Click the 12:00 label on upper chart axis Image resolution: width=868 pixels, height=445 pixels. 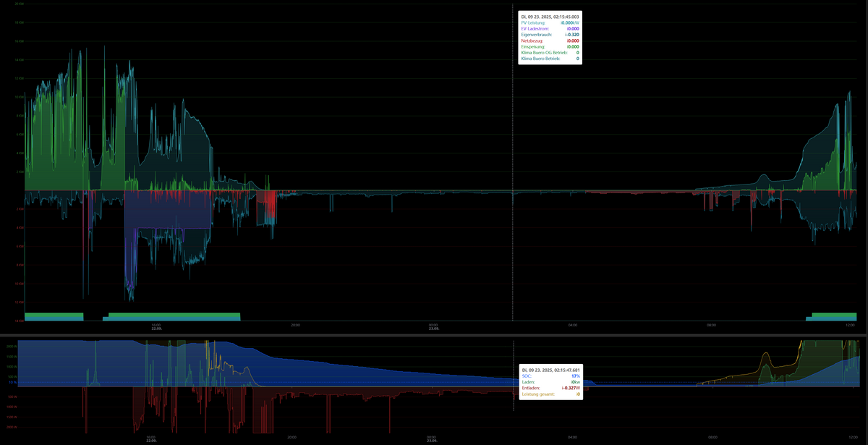(850, 326)
